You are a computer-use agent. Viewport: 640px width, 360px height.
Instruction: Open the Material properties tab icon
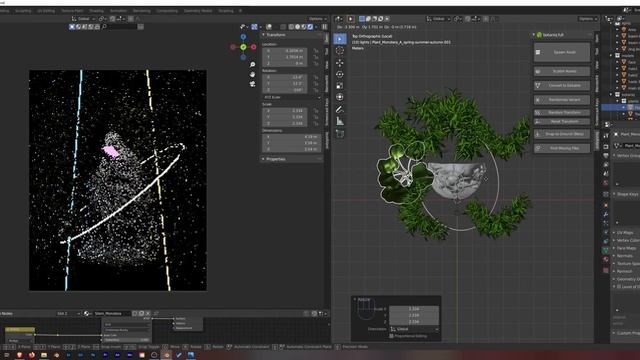pos(606,260)
